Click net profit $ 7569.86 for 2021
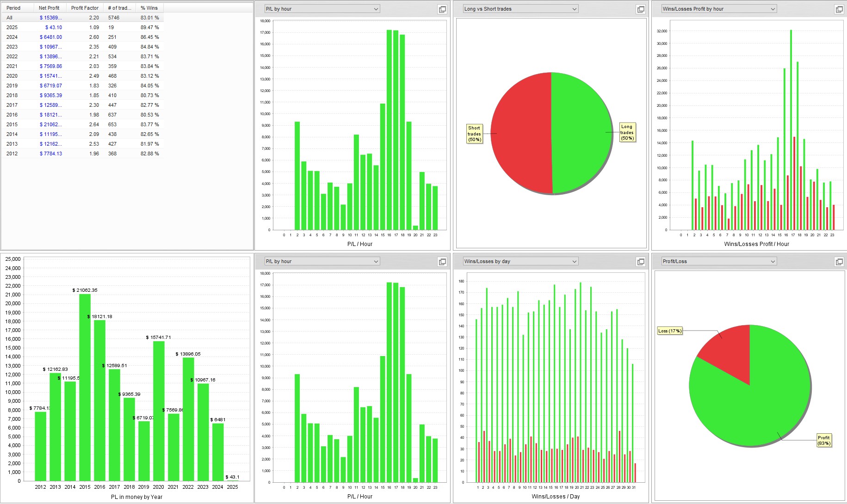Viewport: 847px width, 504px height. (x=51, y=66)
